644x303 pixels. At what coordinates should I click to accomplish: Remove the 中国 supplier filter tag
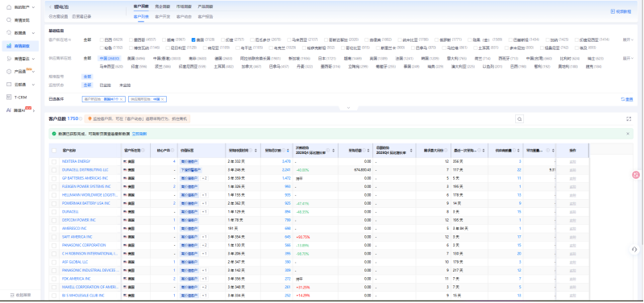[x=162, y=99]
